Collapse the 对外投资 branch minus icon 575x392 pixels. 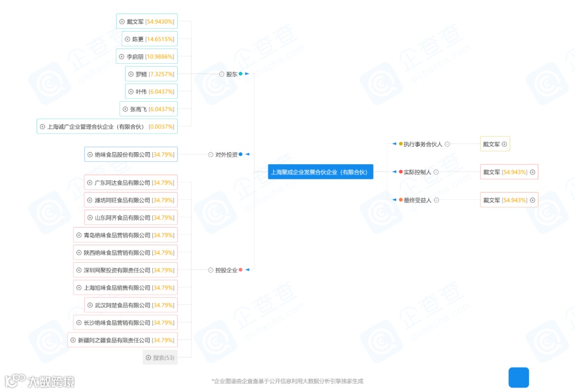point(210,155)
